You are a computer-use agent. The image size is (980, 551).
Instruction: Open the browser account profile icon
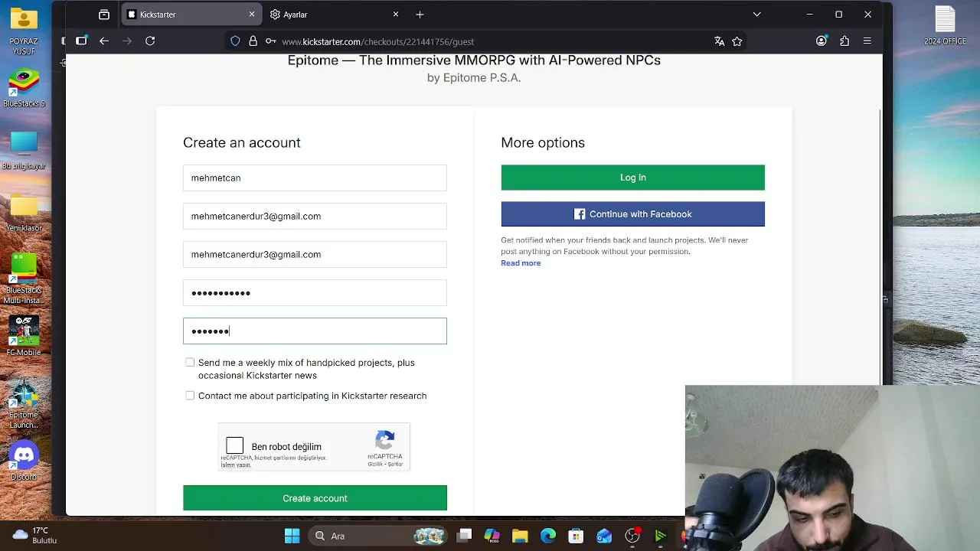(822, 41)
